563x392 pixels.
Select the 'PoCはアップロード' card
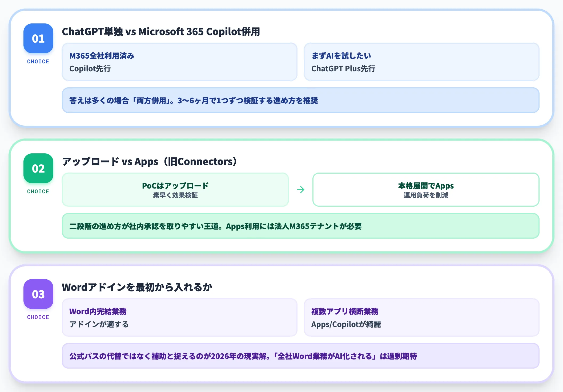[x=175, y=190]
